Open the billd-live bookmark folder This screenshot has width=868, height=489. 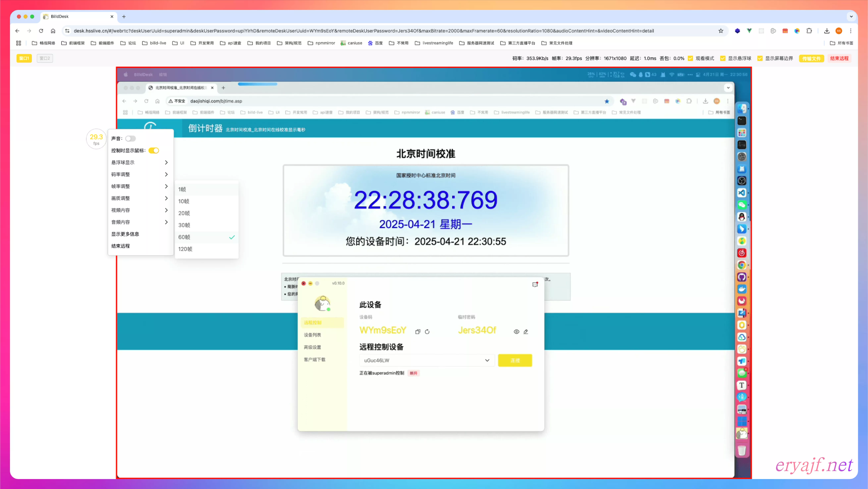click(154, 43)
